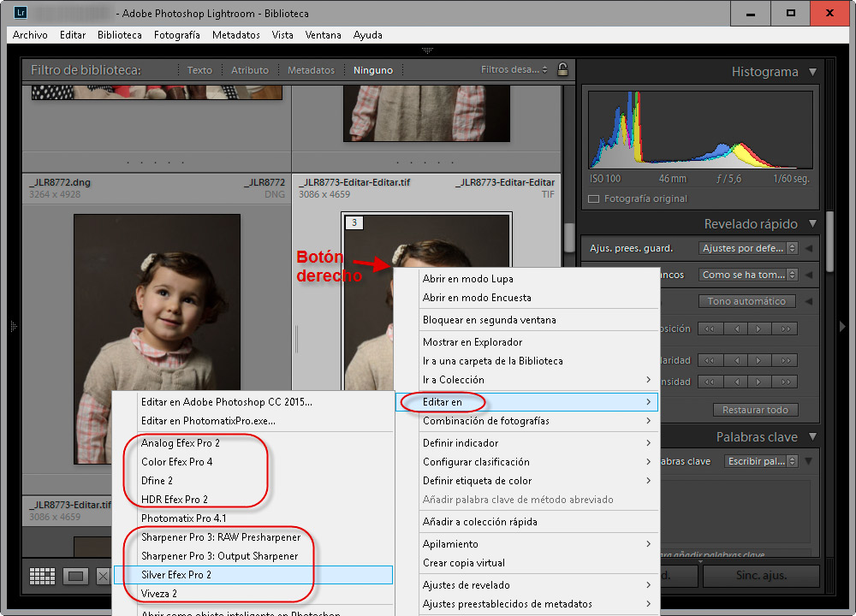Open the Fotografía menu
The image size is (856, 616).
click(x=177, y=35)
